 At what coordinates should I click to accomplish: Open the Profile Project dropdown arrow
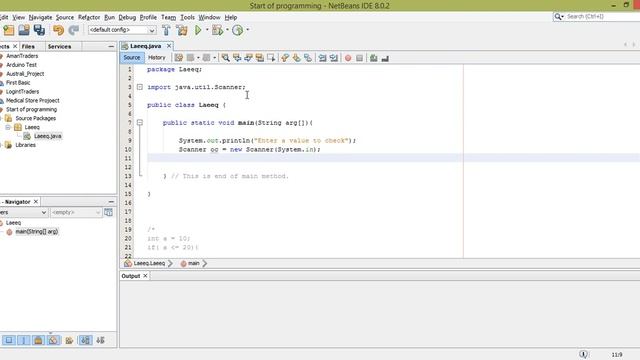pyautogui.click(x=247, y=30)
